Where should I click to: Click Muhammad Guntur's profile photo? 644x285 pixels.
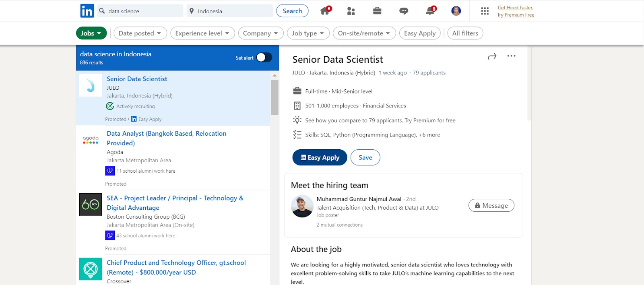click(302, 206)
